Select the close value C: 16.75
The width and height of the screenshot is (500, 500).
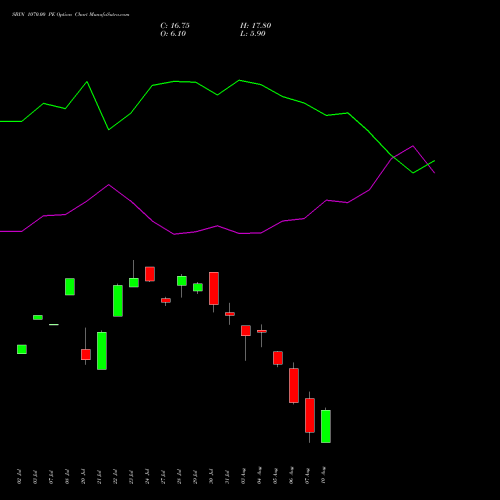(x=175, y=26)
